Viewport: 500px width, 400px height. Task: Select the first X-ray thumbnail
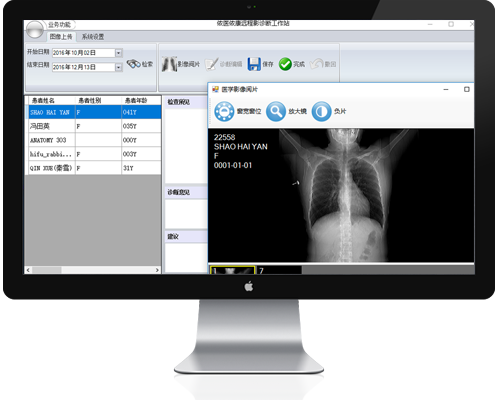232,270
